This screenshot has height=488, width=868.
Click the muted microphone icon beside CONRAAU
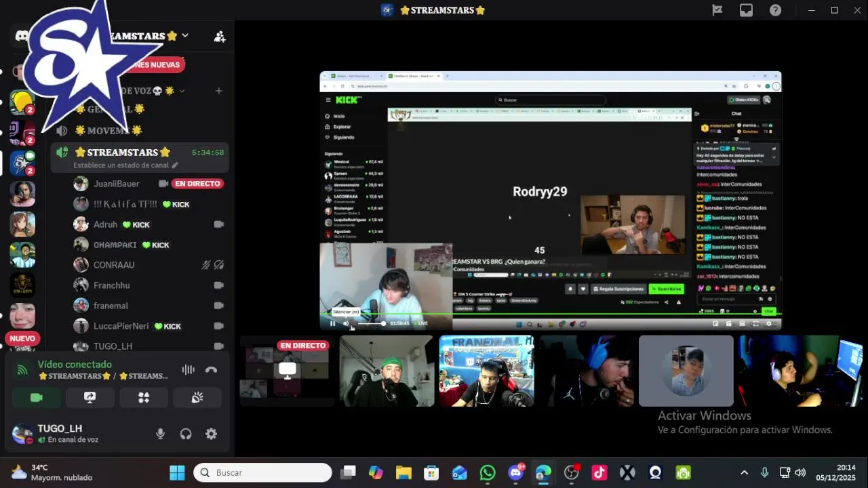[206, 265]
